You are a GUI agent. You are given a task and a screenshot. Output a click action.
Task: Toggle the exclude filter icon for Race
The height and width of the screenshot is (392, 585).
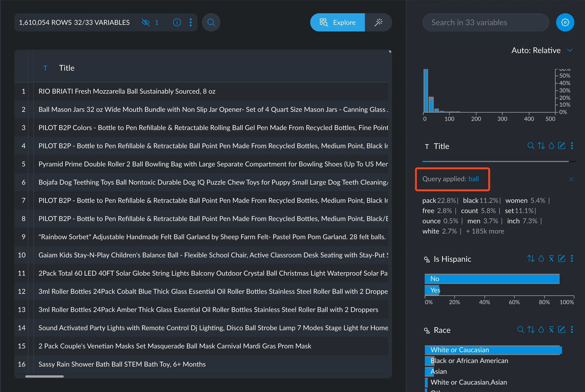click(551, 330)
